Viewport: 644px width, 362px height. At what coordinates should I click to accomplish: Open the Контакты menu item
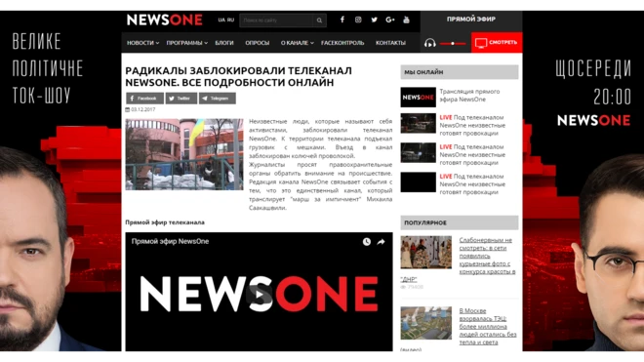point(390,43)
